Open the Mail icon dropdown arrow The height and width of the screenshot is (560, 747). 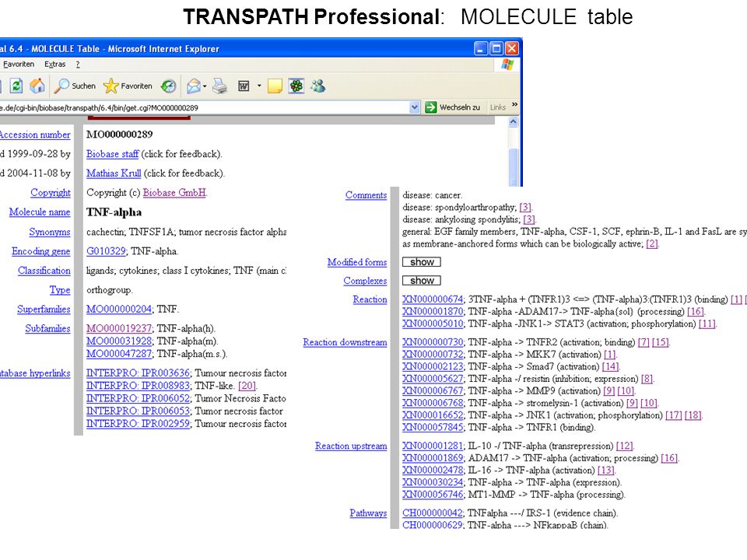(205, 86)
